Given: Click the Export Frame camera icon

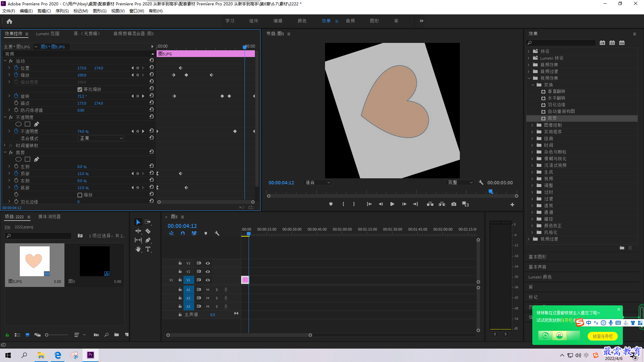Looking at the screenshot, I should [454, 204].
